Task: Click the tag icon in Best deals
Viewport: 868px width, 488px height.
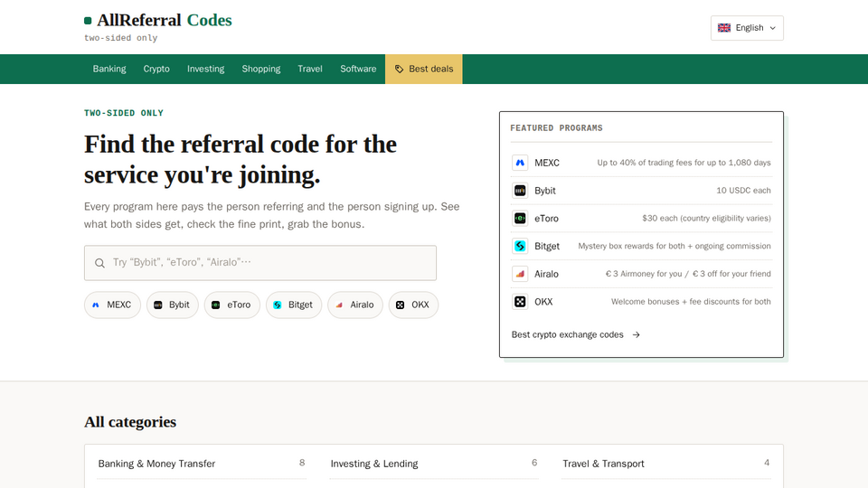Action: (x=399, y=70)
